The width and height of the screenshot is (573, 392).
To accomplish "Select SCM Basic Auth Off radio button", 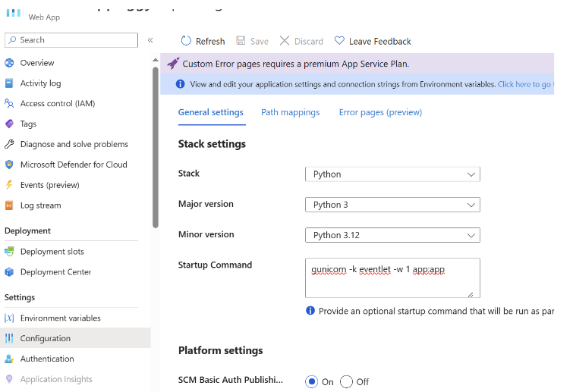I will pyautogui.click(x=346, y=382).
